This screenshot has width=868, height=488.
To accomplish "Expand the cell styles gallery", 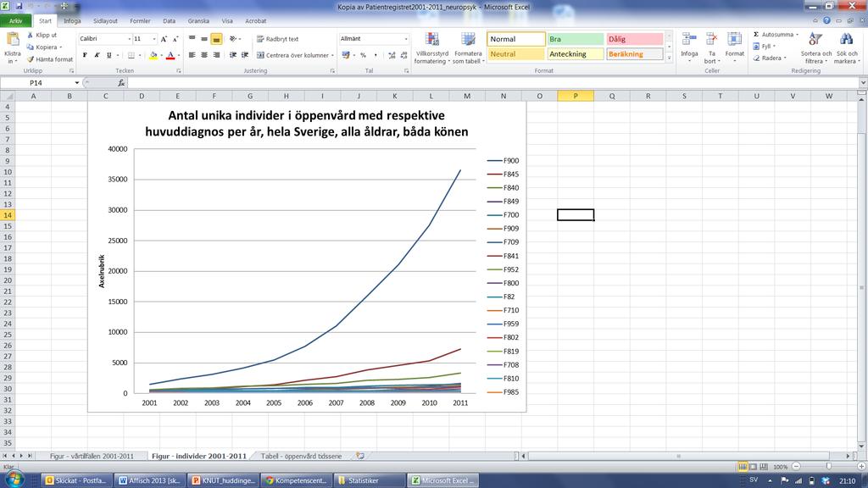I will point(669,58).
